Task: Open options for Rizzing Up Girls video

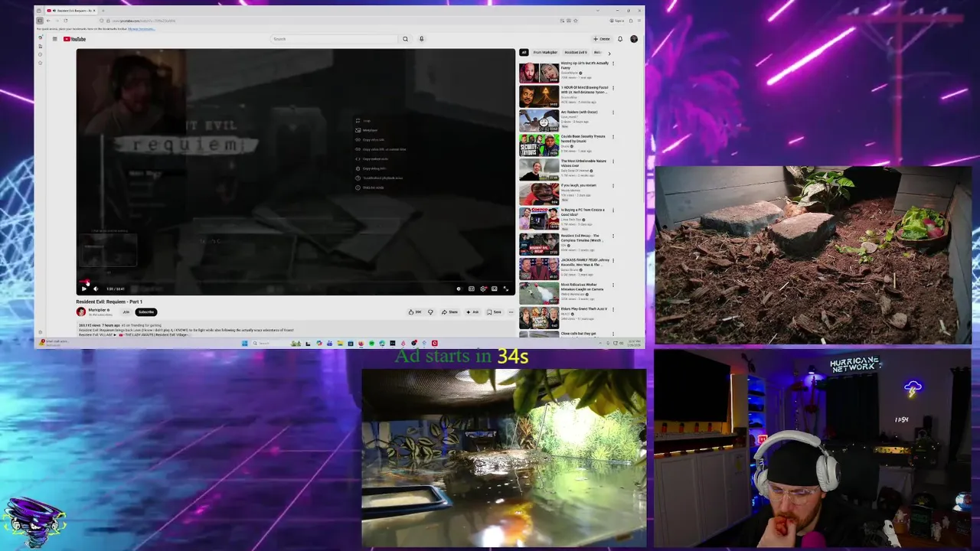Action: click(x=613, y=64)
